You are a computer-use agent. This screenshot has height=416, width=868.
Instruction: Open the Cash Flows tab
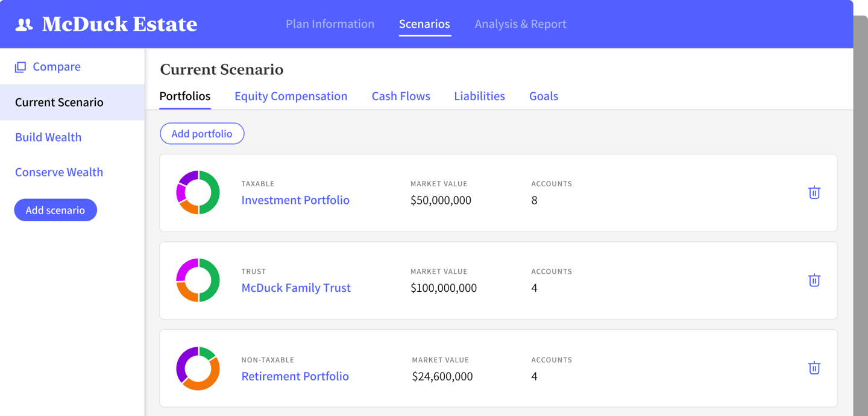tap(401, 96)
